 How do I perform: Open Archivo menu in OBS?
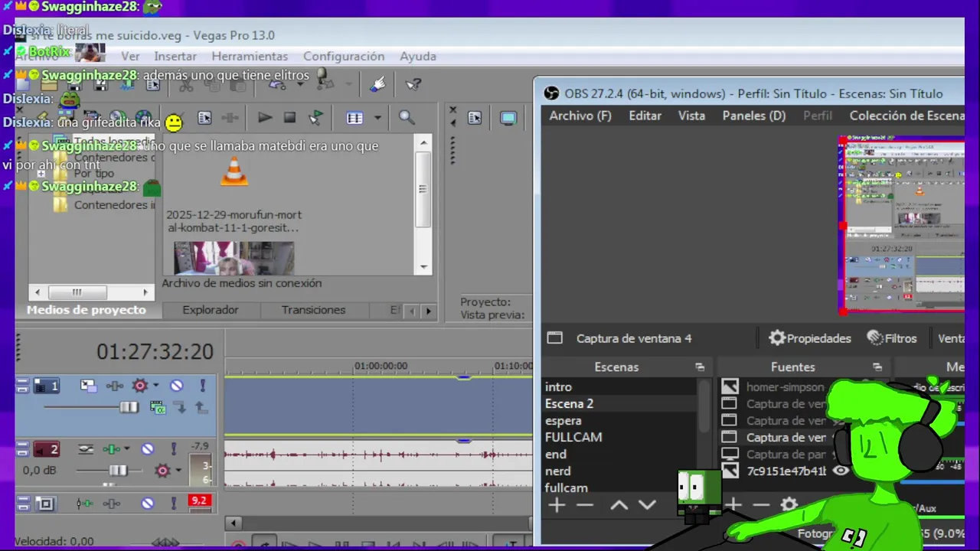click(x=580, y=116)
